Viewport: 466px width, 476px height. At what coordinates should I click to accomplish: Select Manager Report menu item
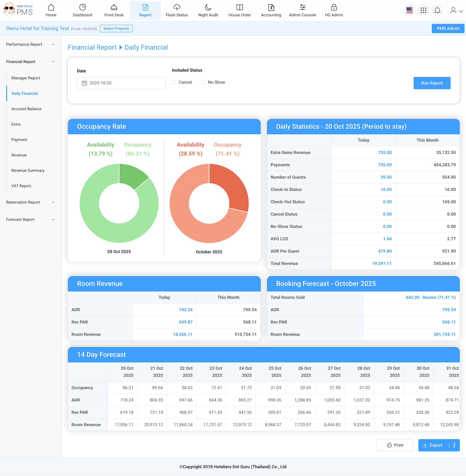[x=26, y=78]
